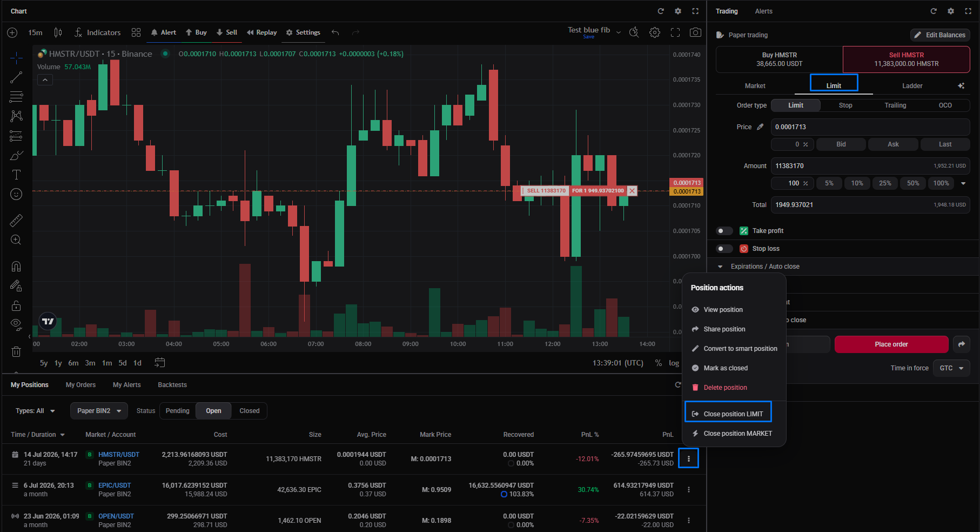Screen dimensions: 980x532
Task: Add symbol with compare plus icon
Action: pos(12,32)
